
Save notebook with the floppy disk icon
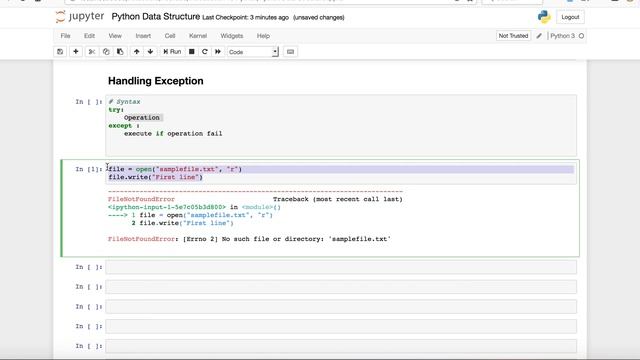click(60, 52)
